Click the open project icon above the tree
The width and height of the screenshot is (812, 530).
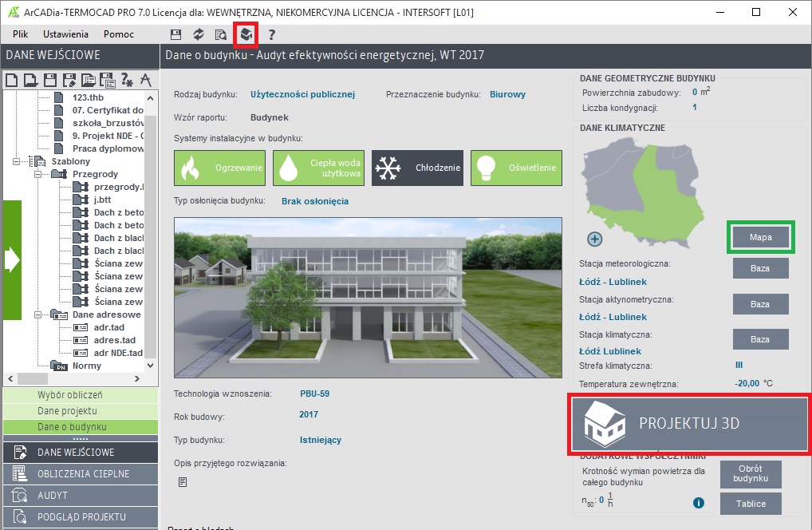(x=30, y=80)
